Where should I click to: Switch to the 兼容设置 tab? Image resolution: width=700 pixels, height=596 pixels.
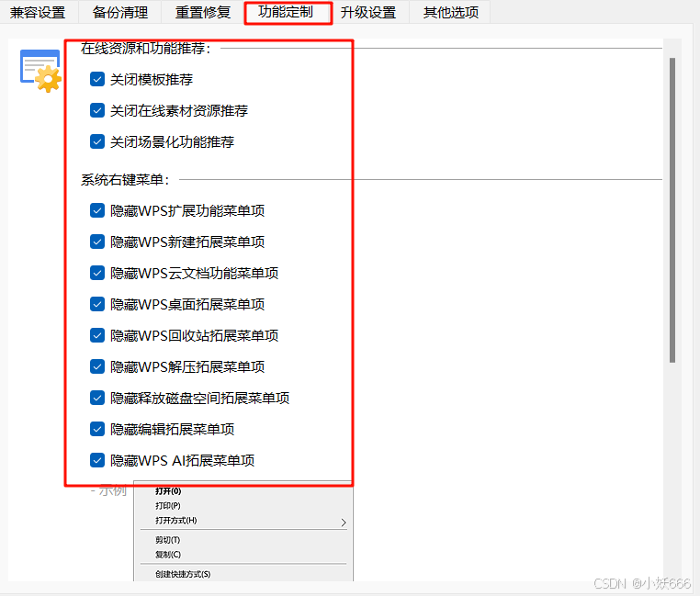tap(39, 12)
